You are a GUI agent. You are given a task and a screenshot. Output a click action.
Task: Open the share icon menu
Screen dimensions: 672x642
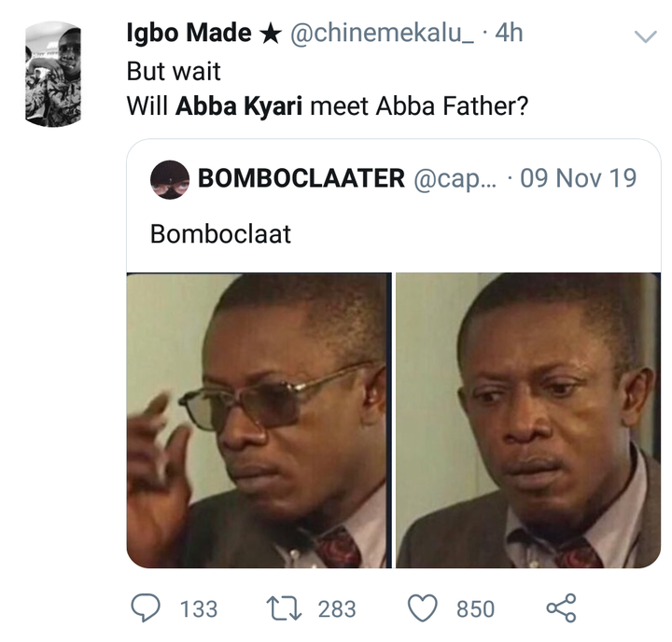click(x=561, y=607)
